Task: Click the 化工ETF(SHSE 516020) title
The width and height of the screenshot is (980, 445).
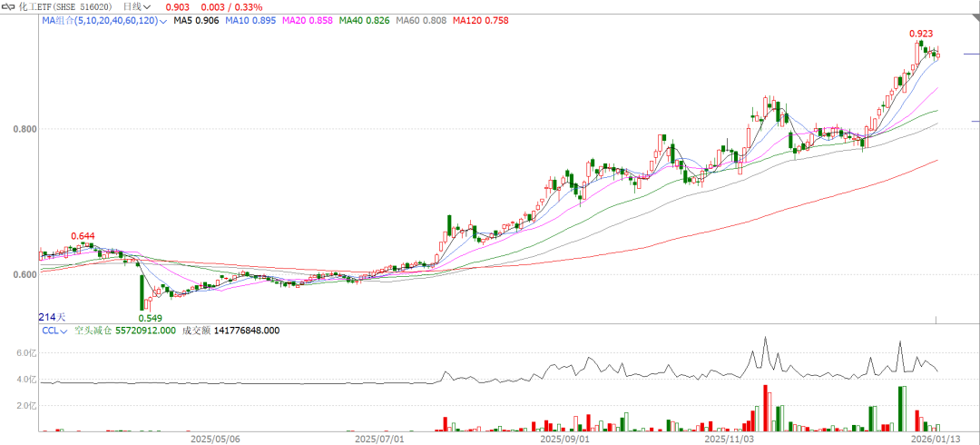Action: (x=65, y=6)
